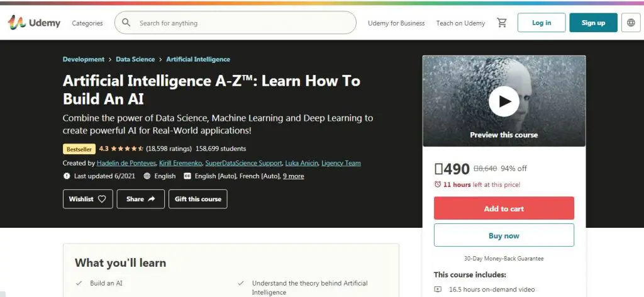Image resolution: width=644 pixels, height=297 pixels.
Task: Click the Gift this course button
Action: (198, 199)
